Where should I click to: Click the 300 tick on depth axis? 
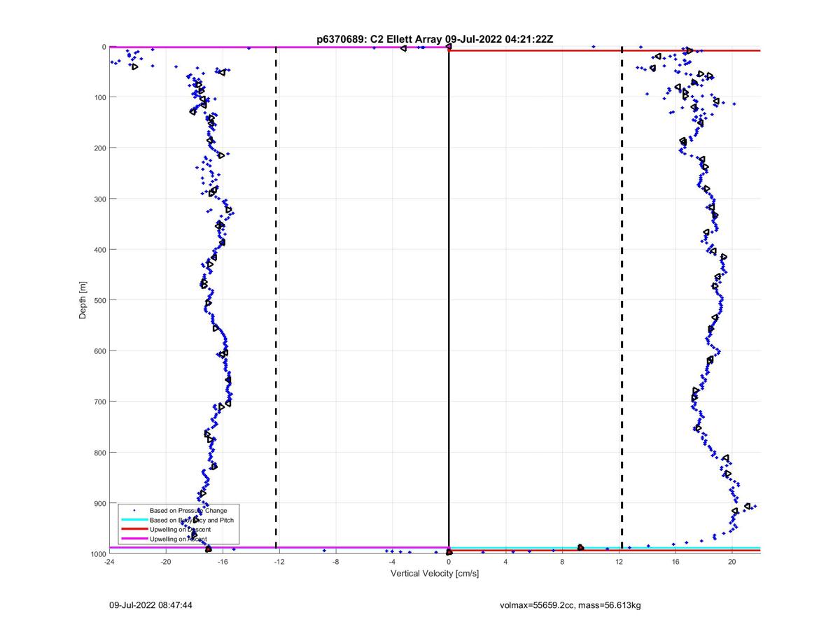(x=100, y=199)
